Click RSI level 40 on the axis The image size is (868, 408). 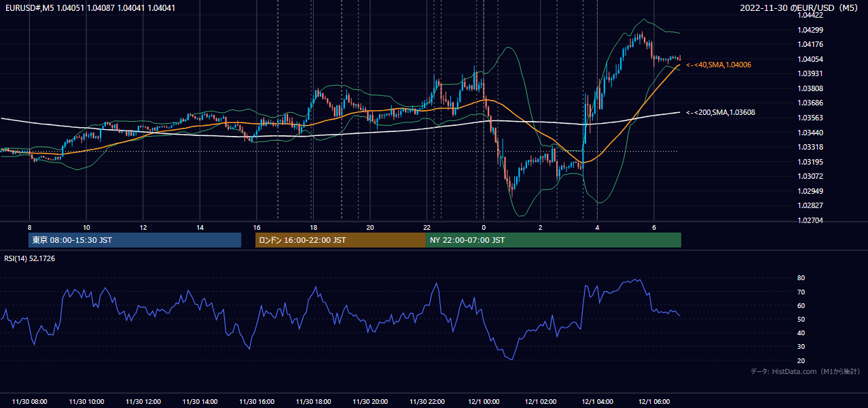pyautogui.click(x=801, y=333)
